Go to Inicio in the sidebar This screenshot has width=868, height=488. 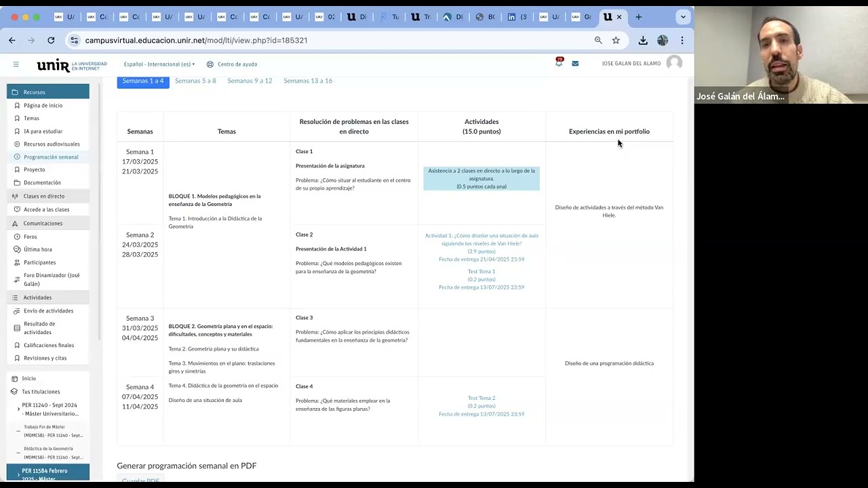[28, 379]
